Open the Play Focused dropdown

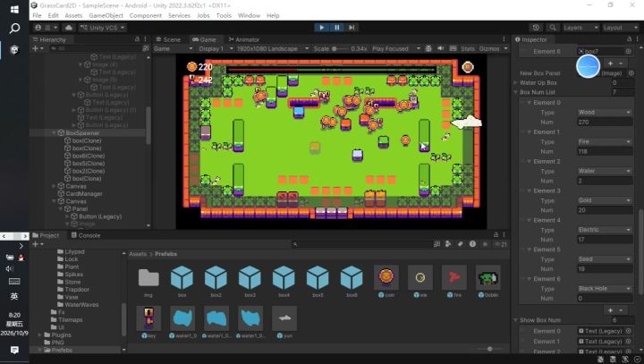click(395, 48)
